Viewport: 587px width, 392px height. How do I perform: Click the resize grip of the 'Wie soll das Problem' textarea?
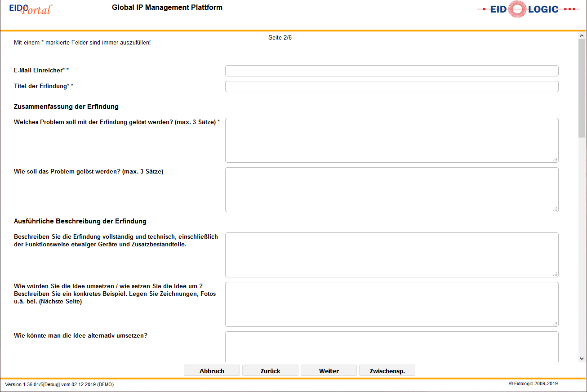pyautogui.click(x=556, y=209)
